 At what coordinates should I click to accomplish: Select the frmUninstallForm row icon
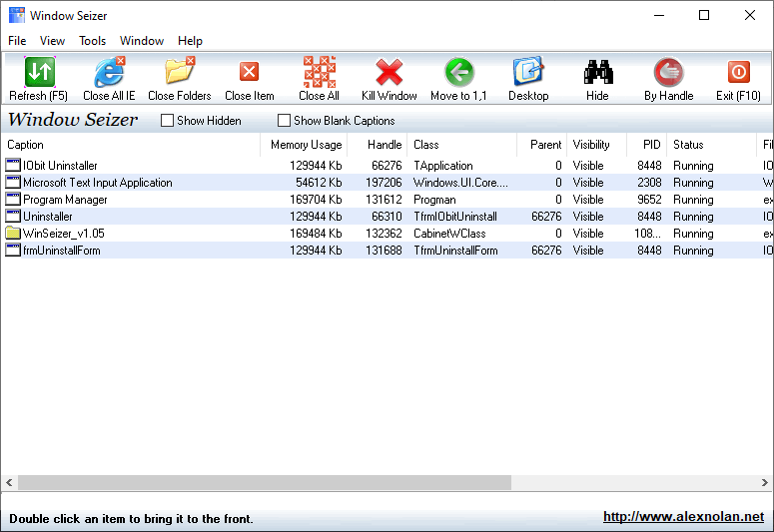coord(13,250)
